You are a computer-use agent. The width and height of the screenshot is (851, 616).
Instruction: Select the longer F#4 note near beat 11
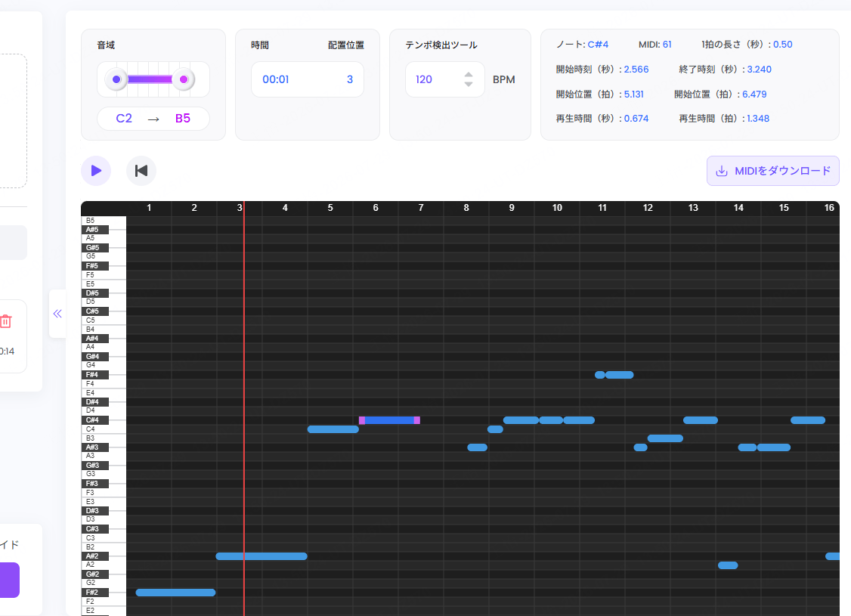click(x=619, y=375)
